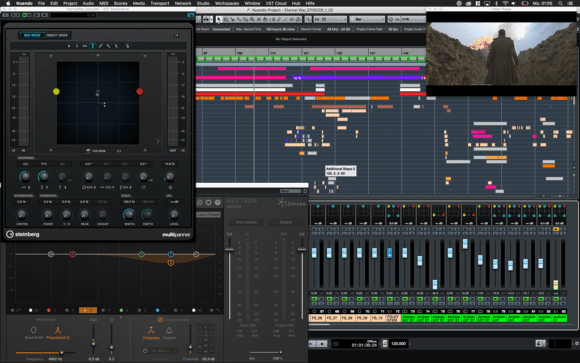Image resolution: width=580 pixels, height=363 pixels.
Task: Click the blue EQ node on the curve
Action: 171,254
